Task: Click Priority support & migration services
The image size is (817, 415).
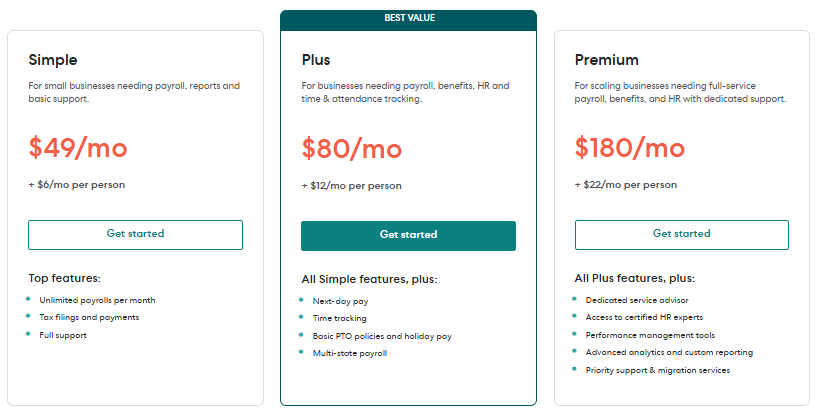Action: (x=658, y=370)
